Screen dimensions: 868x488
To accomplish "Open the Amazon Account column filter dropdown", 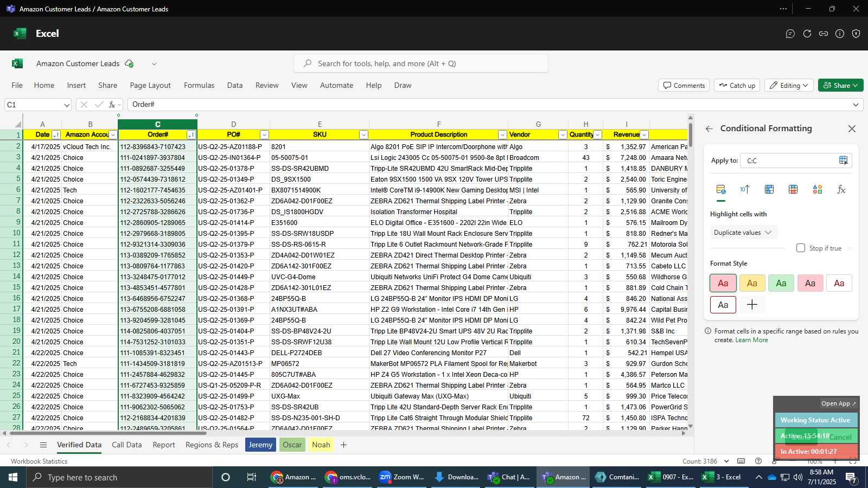I will pos(113,135).
